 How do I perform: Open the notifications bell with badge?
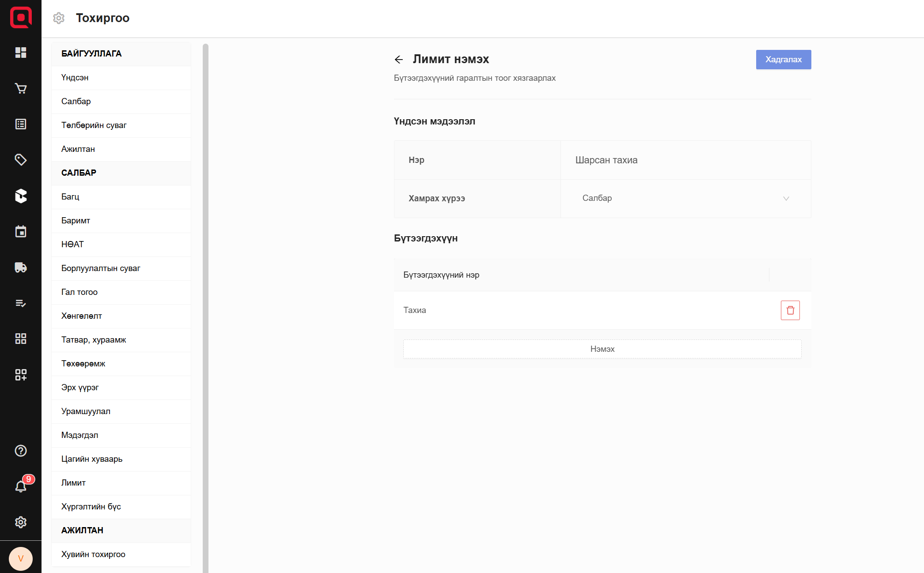point(21,486)
